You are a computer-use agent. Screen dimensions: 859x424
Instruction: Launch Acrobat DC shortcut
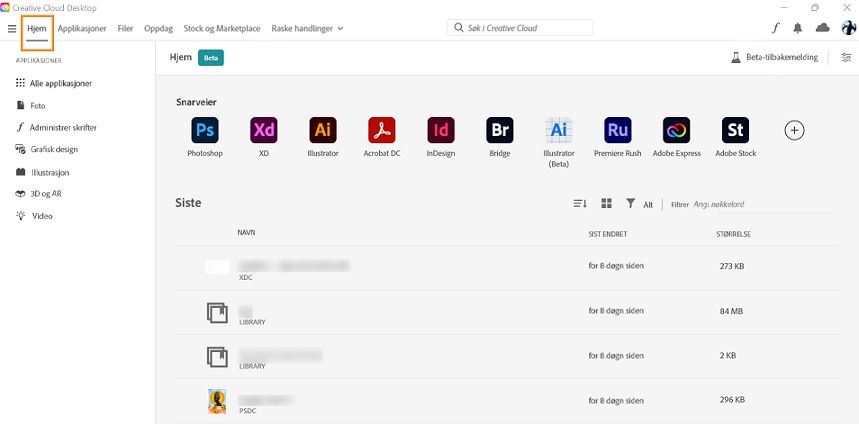[382, 137]
